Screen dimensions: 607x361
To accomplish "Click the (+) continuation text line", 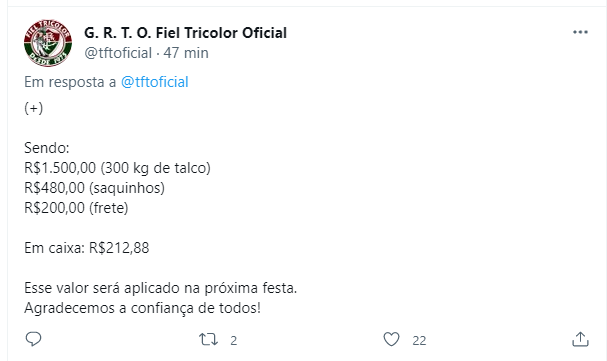I will [x=34, y=108].
